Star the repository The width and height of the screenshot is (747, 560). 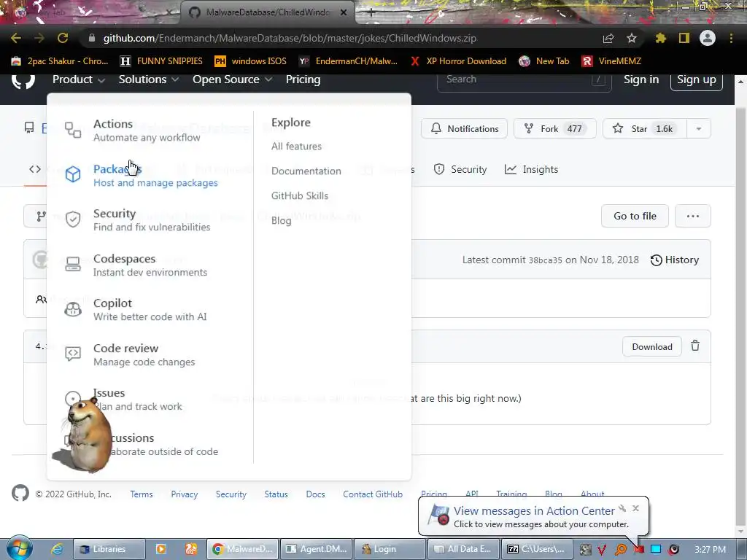[x=645, y=129]
